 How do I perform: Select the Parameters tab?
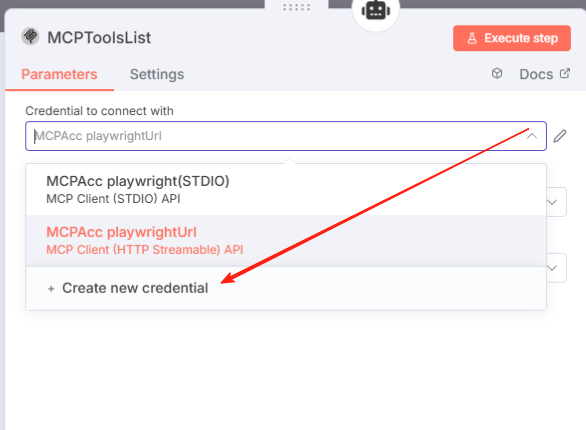pyautogui.click(x=59, y=74)
